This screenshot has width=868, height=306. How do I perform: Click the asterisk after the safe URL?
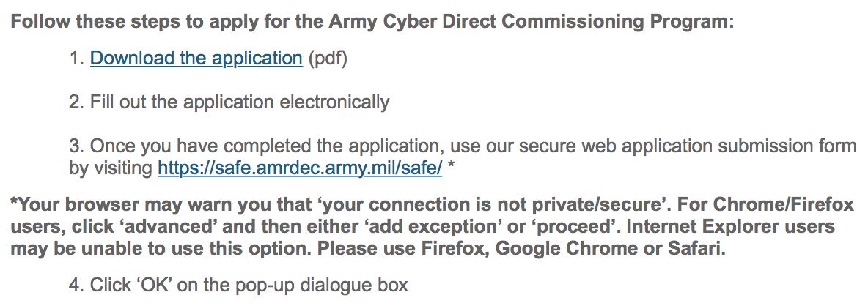[x=451, y=165]
